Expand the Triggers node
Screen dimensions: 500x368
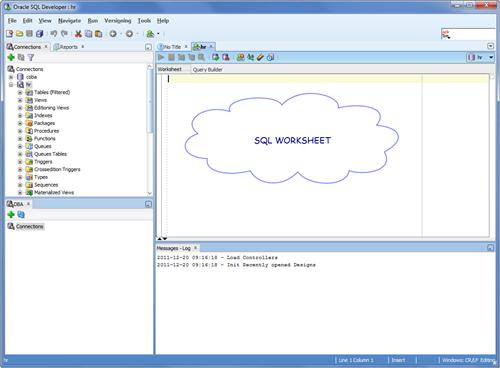pyautogui.click(x=20, y=162)
